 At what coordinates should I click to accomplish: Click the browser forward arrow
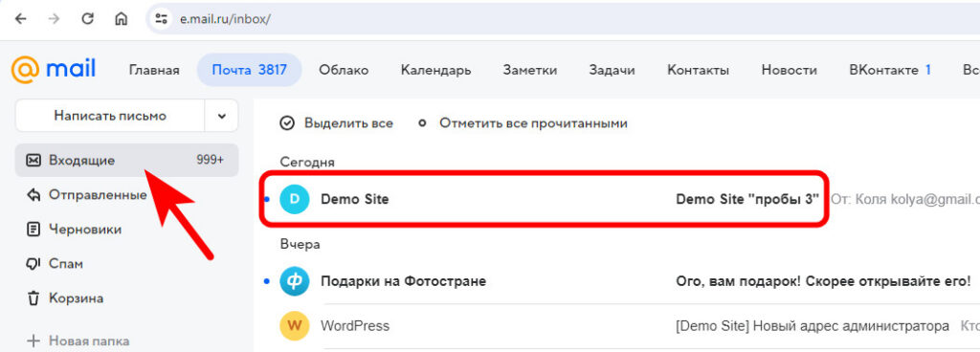pos(55,18)
